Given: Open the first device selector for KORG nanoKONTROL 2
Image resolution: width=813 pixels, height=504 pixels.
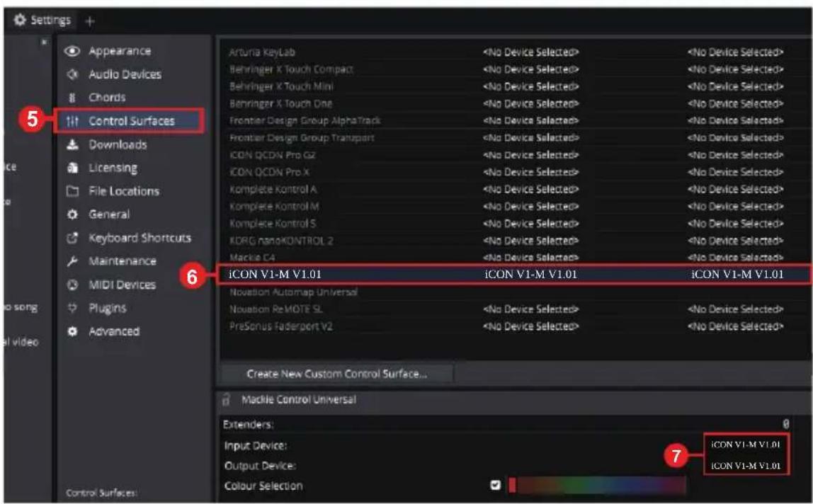Looking at the screenshot, I should click(x=531, y=241).
